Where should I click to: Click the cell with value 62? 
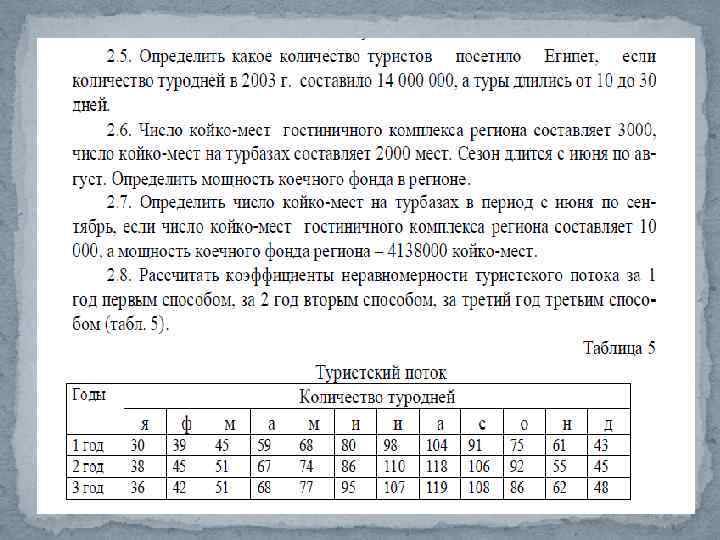[x=559, y=487]
